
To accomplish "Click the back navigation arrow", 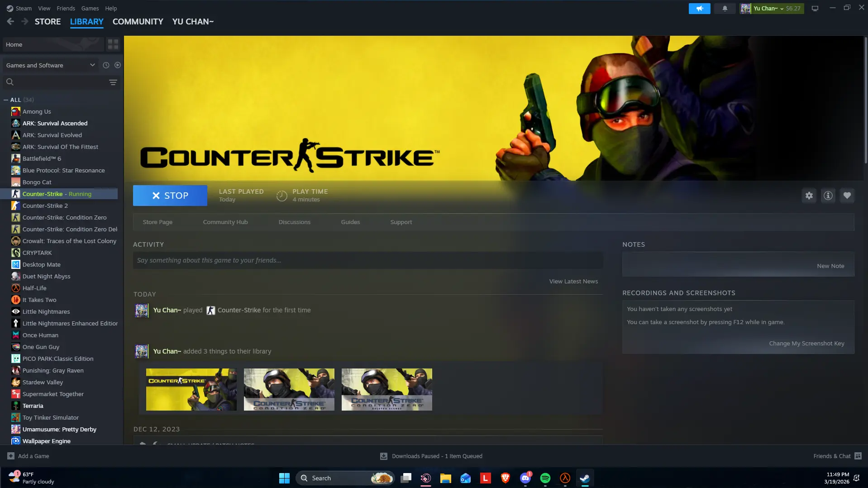I will pos(10,21).
